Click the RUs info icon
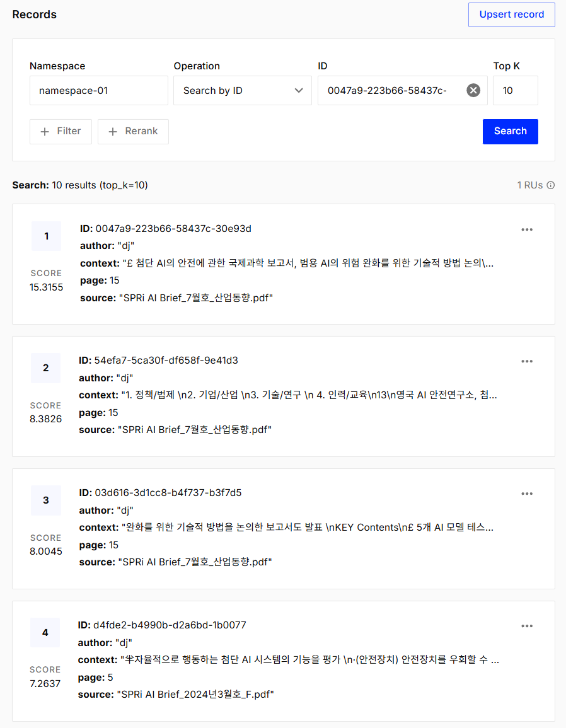566x728 pixels. pos(550,185)
